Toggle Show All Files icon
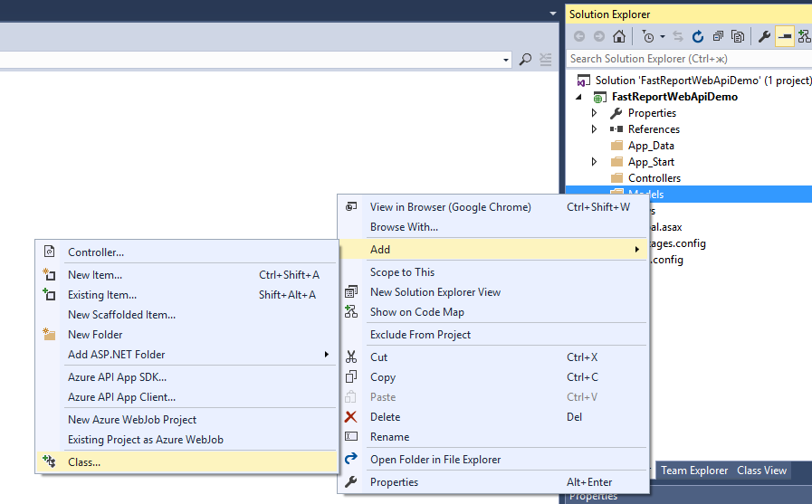 click(738, 36)
